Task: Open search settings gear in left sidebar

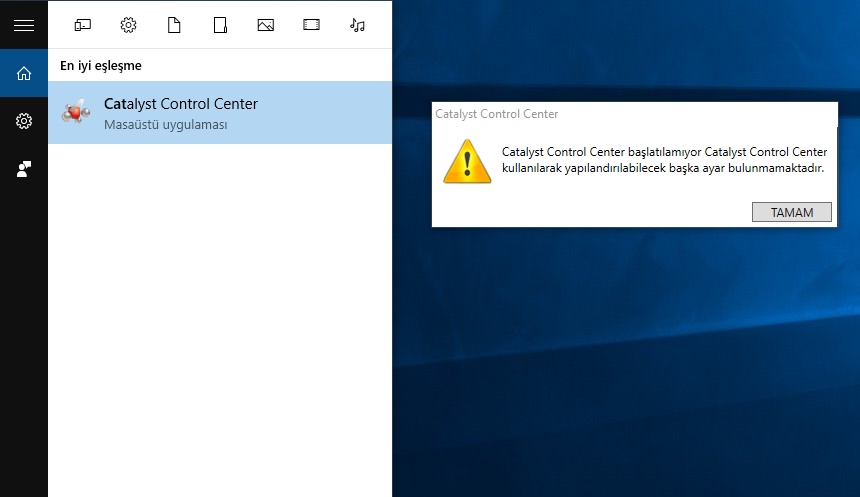Action: (24, 121)
